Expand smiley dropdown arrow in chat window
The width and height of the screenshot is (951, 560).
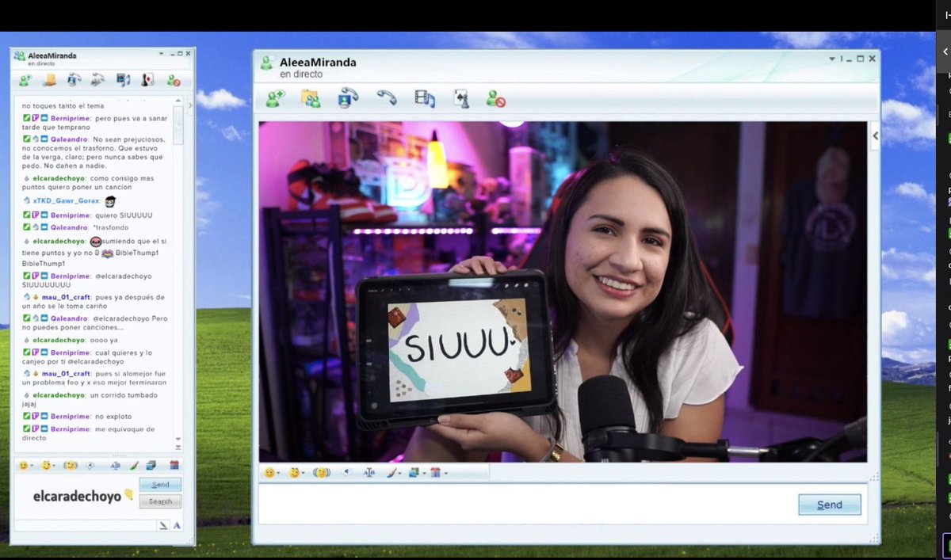32,467
